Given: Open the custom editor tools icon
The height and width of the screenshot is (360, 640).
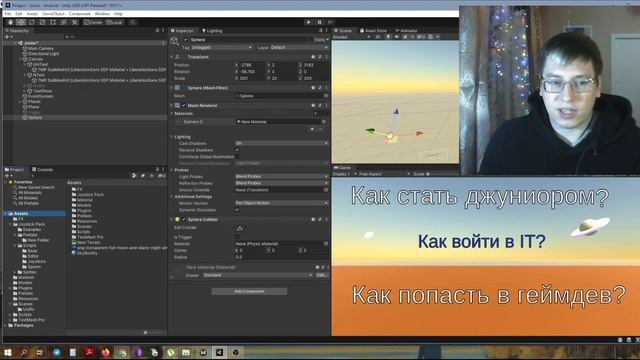Looking at the screenshot, I should coord(75,22).
